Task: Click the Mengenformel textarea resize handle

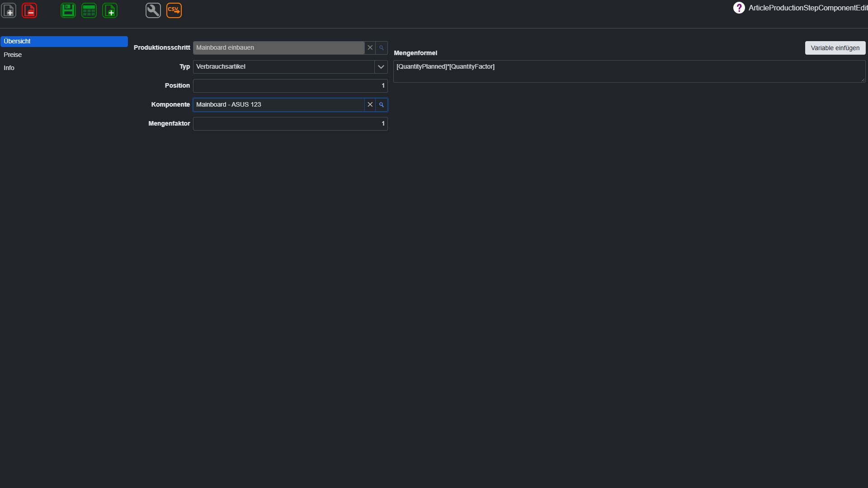Action: point(863,80)
